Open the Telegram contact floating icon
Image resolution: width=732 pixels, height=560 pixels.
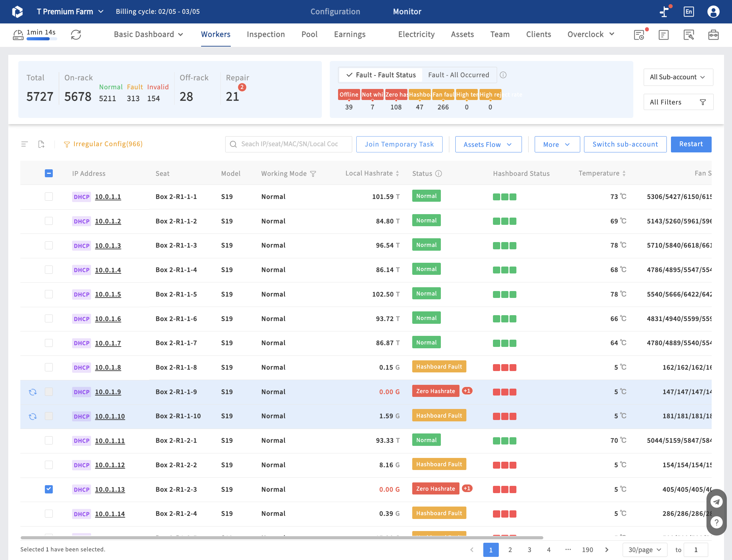[716, 501]
